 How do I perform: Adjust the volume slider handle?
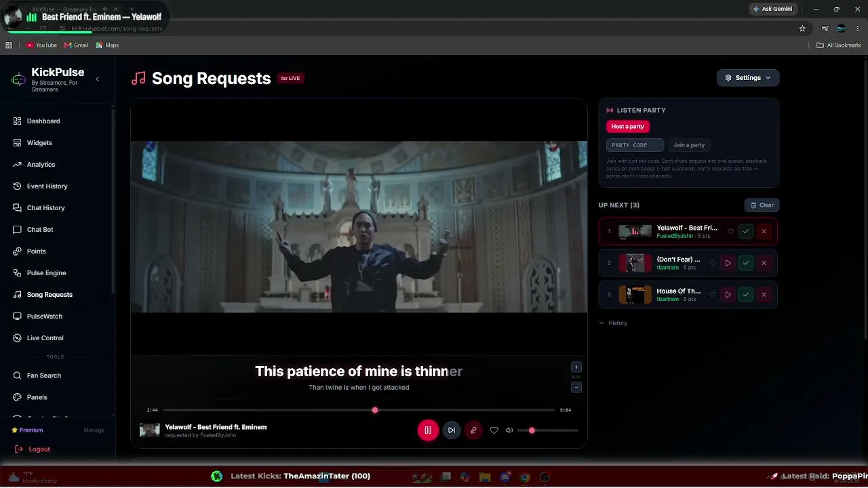click(532, 430)
